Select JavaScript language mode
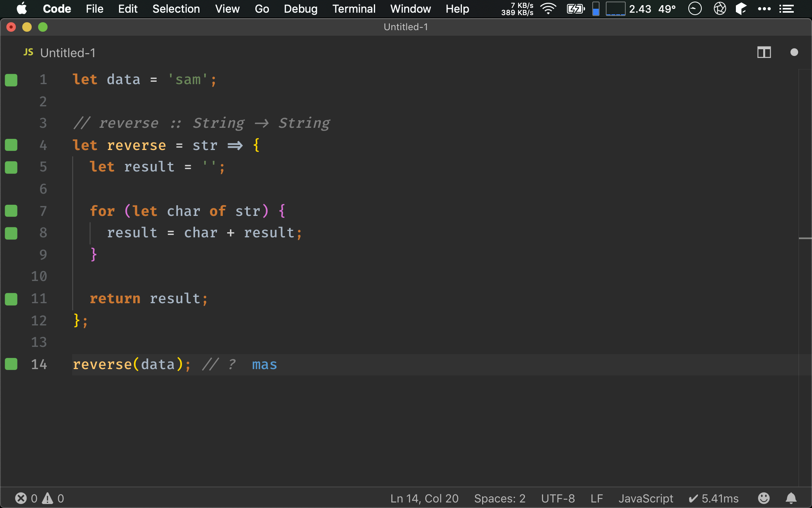The width and height of the screenshot is (812, 508). pos(646,498)
